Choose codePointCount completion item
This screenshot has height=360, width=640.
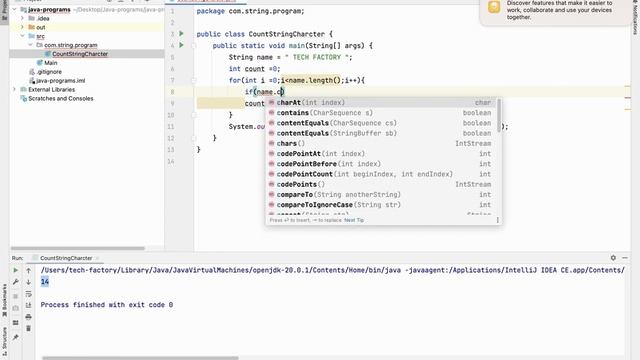pos(381,174)
